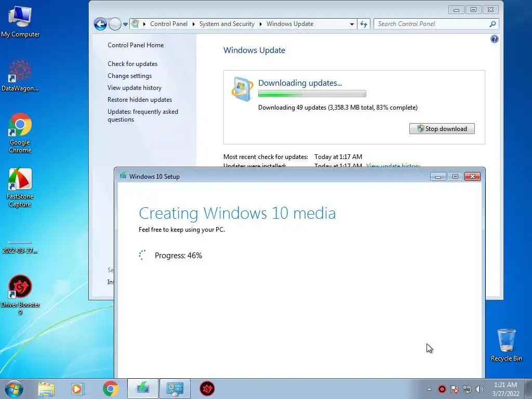Open recent pages dropdown beside navigation arrows
This screenshot has width=532, height=399.
[125, 24]
